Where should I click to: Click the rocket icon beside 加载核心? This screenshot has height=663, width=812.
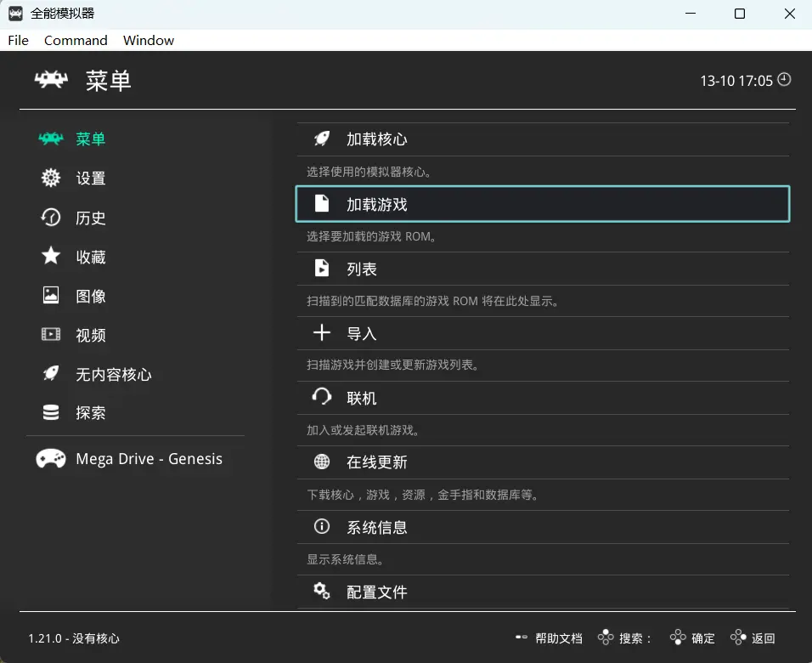(322, 139)
